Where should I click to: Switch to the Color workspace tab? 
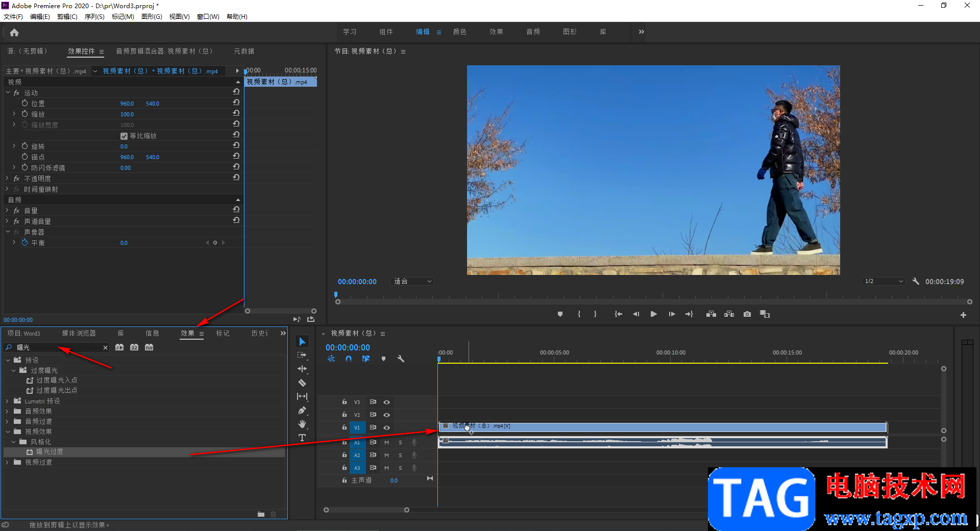tap(459, 32)
